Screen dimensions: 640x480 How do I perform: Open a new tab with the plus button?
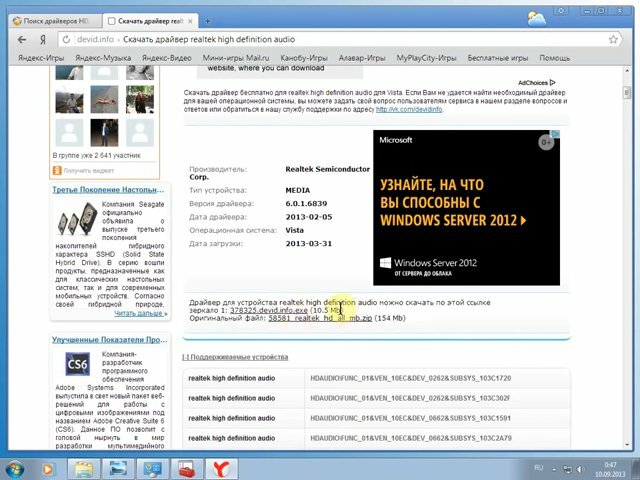[207, 21]
